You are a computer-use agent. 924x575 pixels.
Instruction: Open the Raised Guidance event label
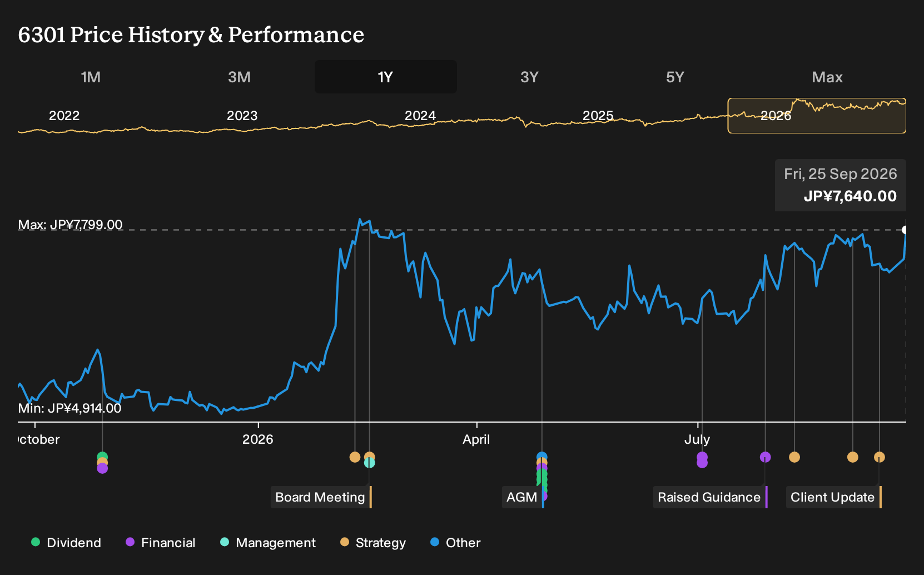point(710,497)
